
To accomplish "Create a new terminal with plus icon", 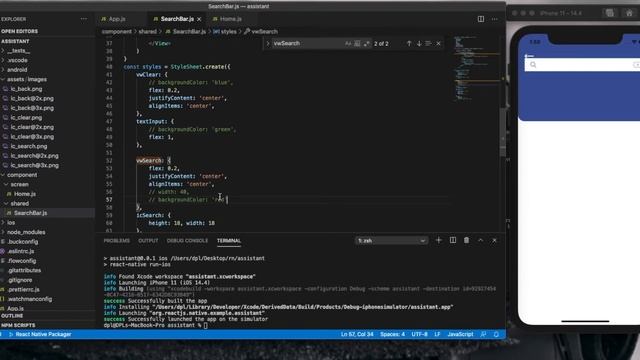I will coord(439,240).
